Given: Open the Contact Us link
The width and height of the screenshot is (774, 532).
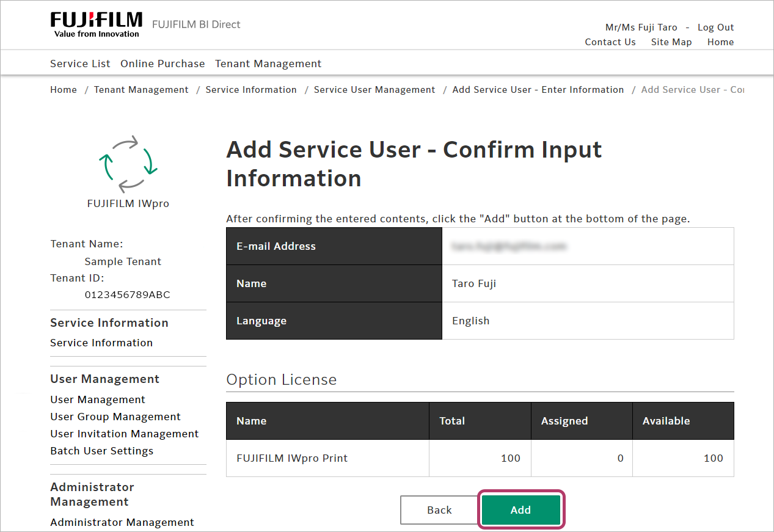Looking at the screenshot, I should pos(610,42).
